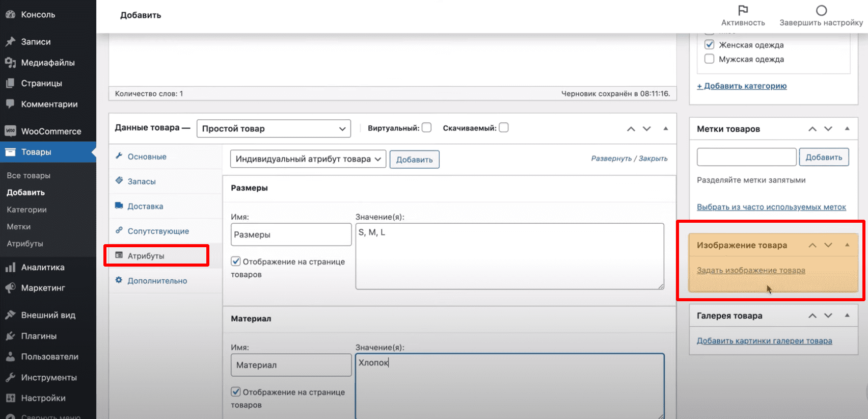Click Развернуть link in attributes panel
Viewport: 868px width, 419px height.
click(611, 159)
